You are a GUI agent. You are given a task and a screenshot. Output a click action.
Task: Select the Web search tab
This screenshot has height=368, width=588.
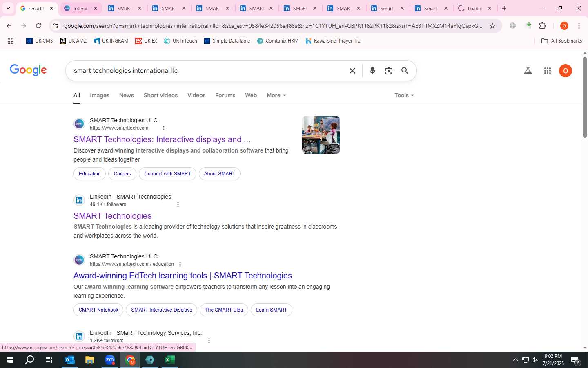251,95
